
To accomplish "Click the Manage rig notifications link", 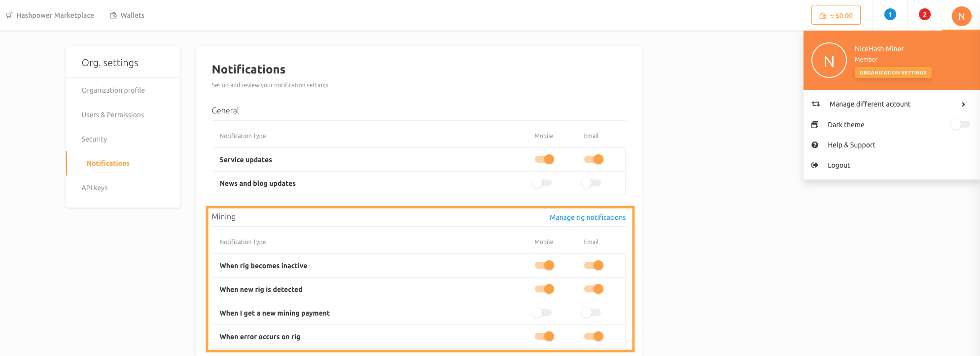I will [587, 217].
